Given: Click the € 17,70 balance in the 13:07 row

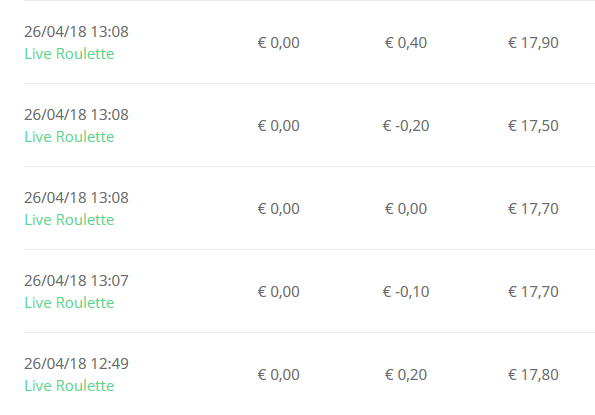Looking at the screenshot, I should (533, 292).
